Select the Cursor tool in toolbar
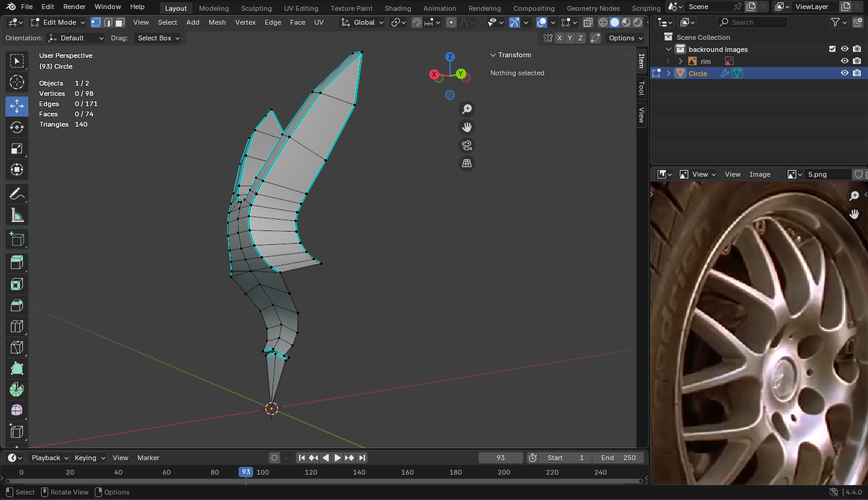Viewport: 868px width, 500px height. 17,83
